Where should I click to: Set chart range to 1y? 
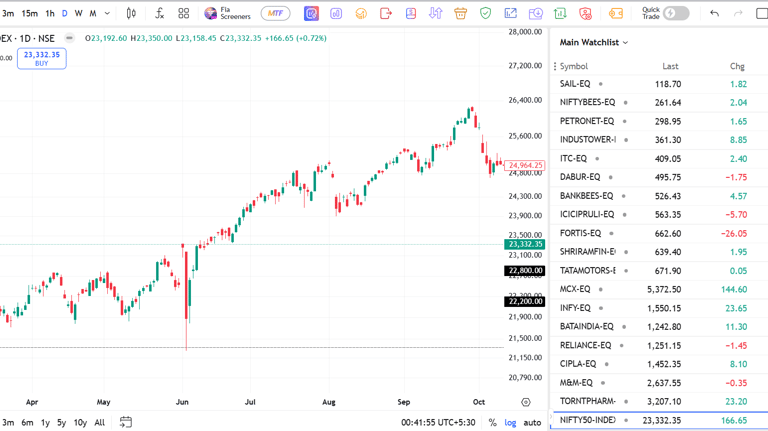pos(45,422)
